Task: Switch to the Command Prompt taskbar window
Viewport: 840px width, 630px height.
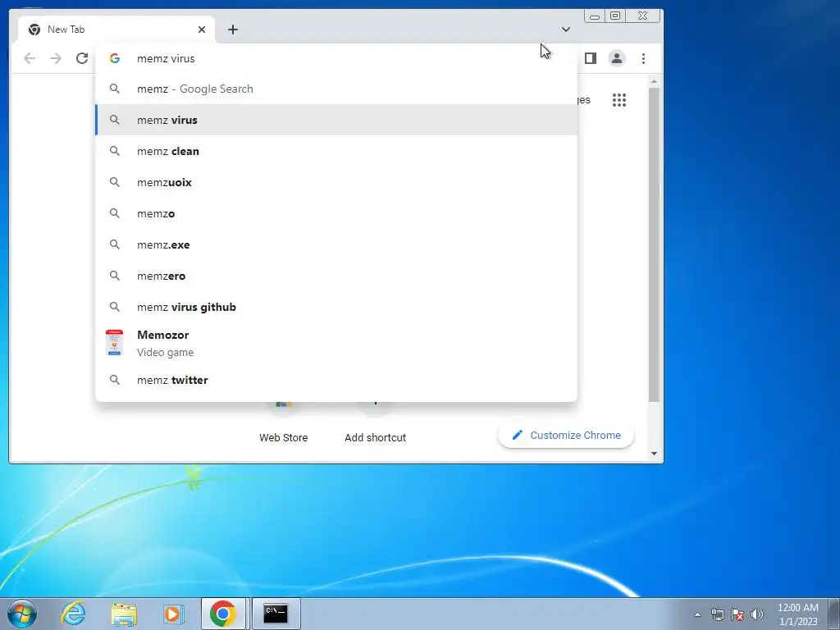Action: tap(276, 614)
